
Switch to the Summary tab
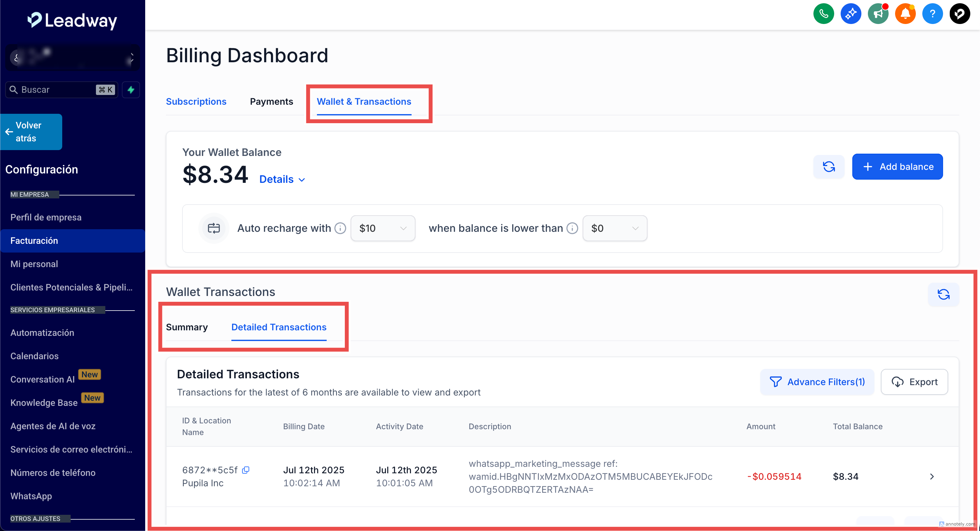click(x=187, y=327)
